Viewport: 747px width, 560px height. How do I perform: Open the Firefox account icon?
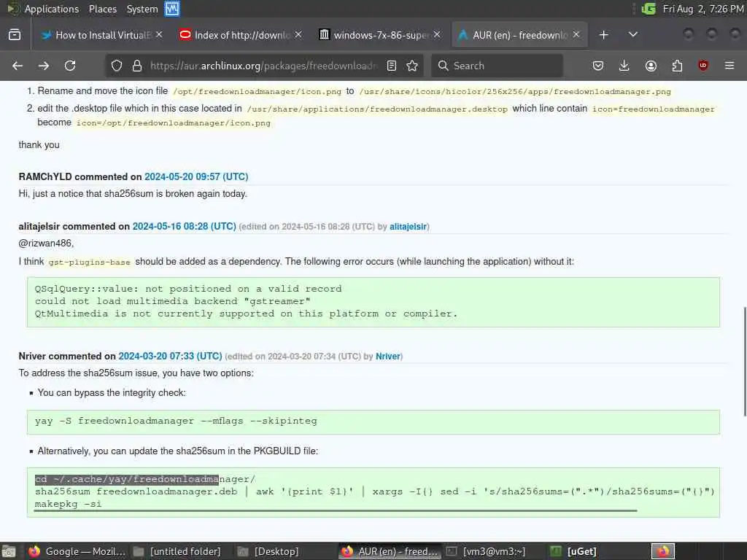click(x=651, y=66)
